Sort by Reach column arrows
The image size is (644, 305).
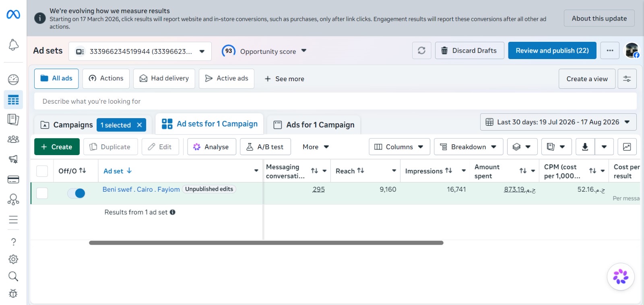coord(361,171)
